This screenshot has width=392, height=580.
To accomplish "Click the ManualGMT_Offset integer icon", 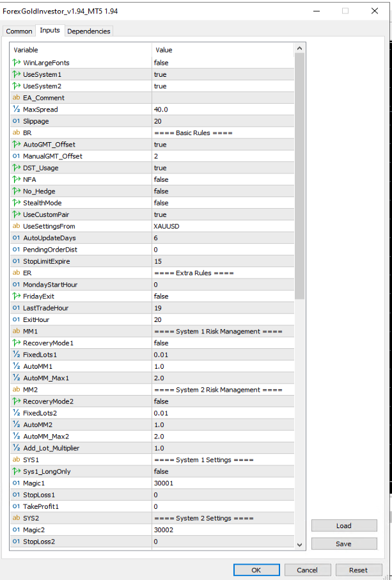I will [16, 156].
